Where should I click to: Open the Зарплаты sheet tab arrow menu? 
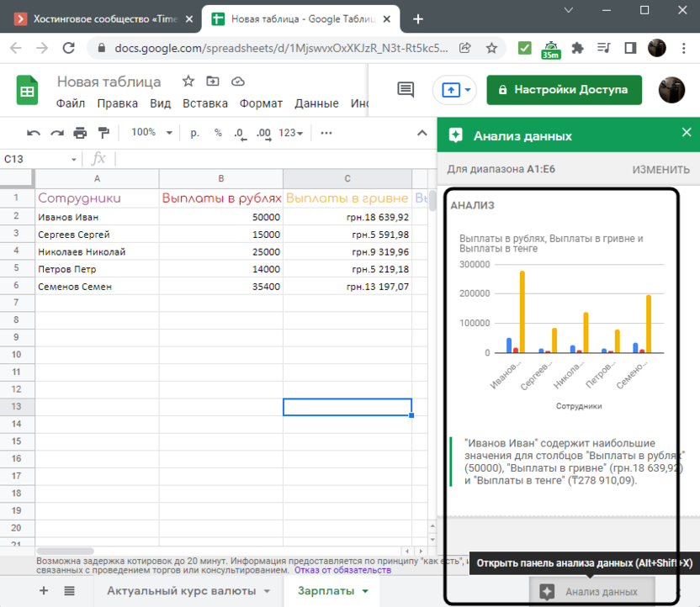[x=365, y=591]
